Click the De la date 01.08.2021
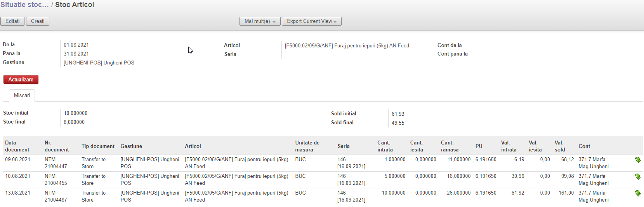 (76, 45)
